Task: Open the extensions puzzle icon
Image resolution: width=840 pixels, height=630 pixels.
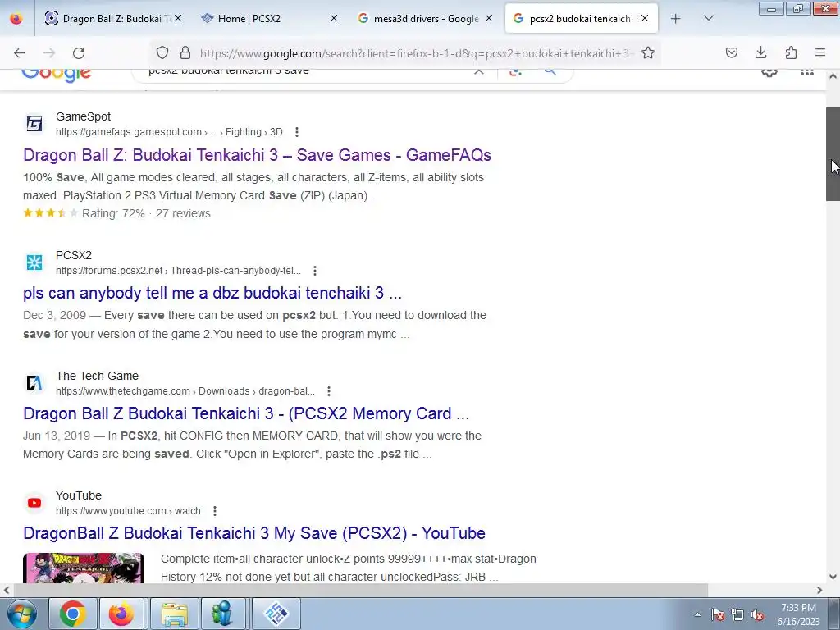Action: (x=791, y=52)
